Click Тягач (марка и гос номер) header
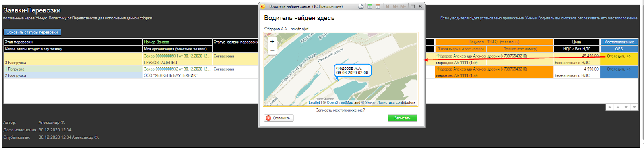 click(x=460, y=49)
